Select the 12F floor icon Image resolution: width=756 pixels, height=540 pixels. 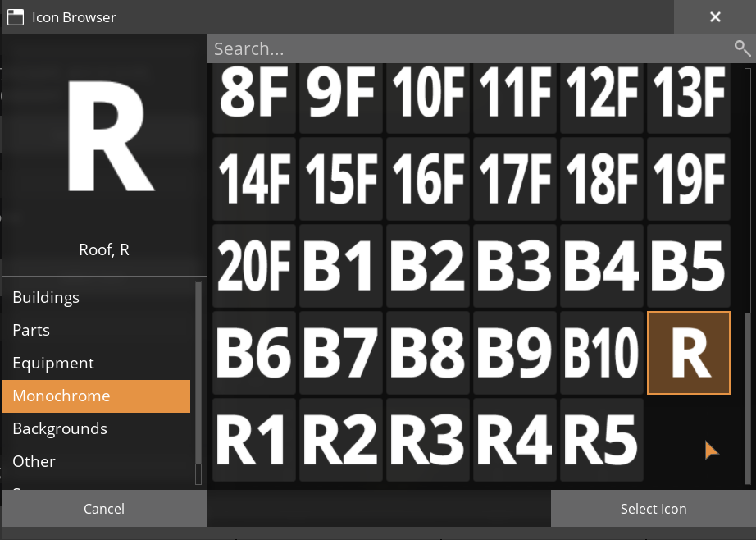coord(602,98)
